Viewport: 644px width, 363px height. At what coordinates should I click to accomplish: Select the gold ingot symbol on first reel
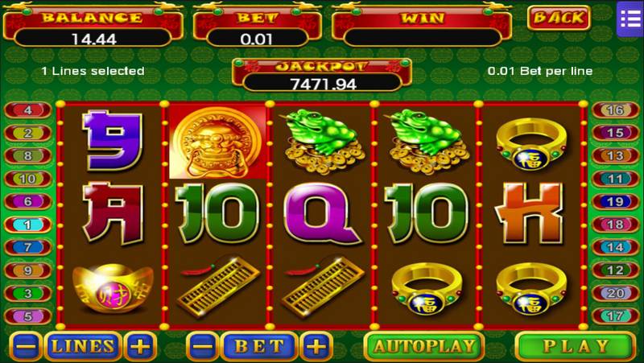[113, 287]
